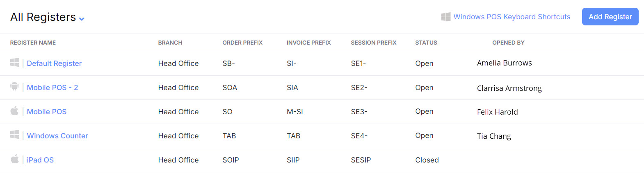Screen dimensions: 644x176
Task: Open the iPad OS register
Action: [x=40, y=160]
